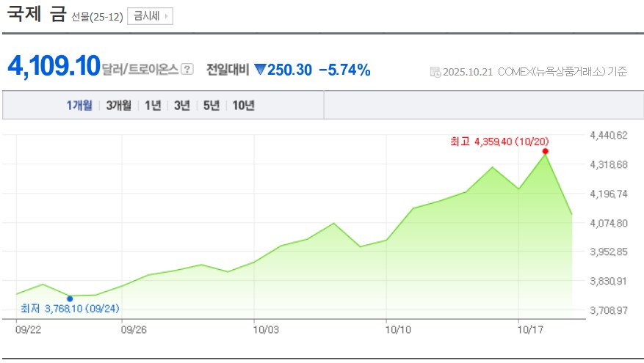Choose the 3년 period tab

point(181,106)
